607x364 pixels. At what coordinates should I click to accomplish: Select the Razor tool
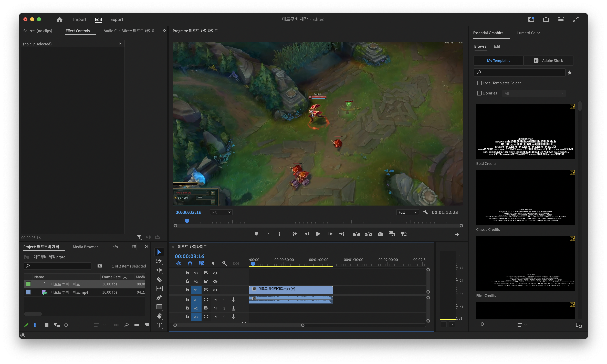pyautogui.click(x=159, y=279)
